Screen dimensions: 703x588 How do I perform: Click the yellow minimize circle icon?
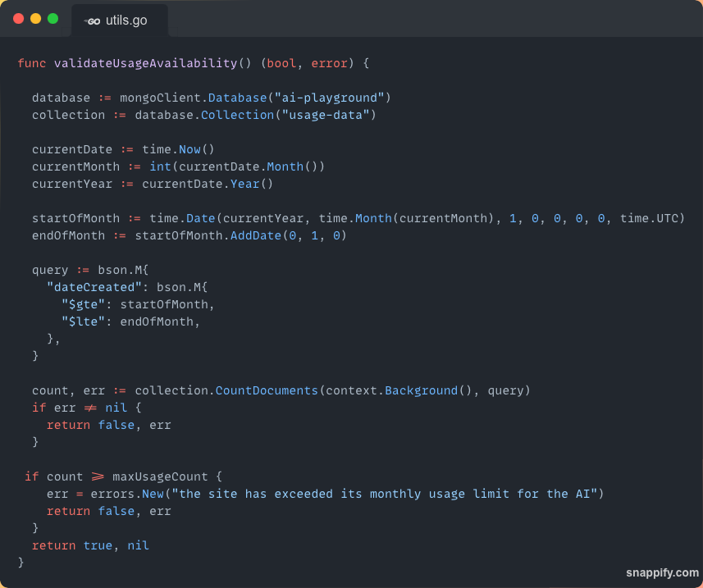point(34,17)
